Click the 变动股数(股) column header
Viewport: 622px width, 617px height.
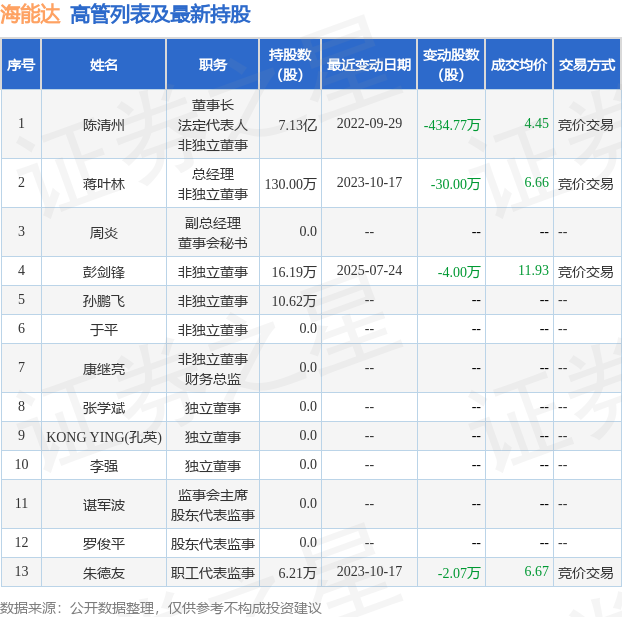451,64
